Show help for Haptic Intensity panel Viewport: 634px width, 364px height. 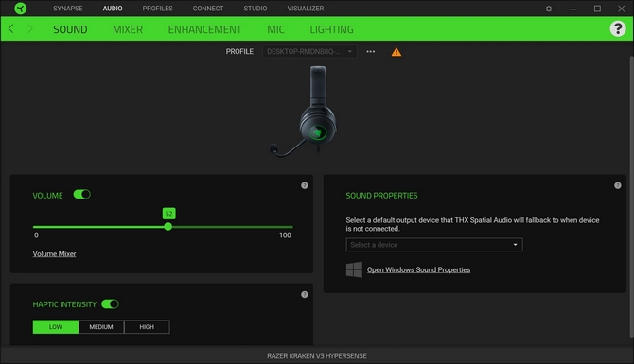click(305, 295)
